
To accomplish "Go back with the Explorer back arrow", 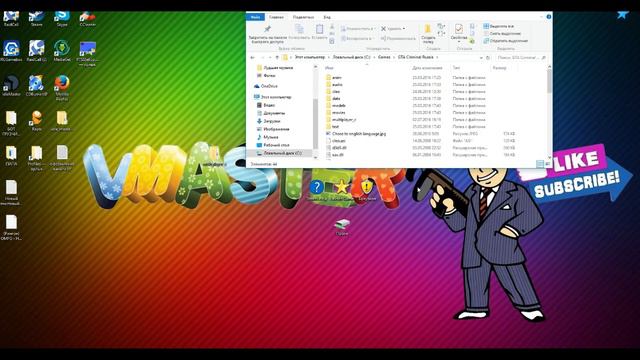I will coord(253,58).
